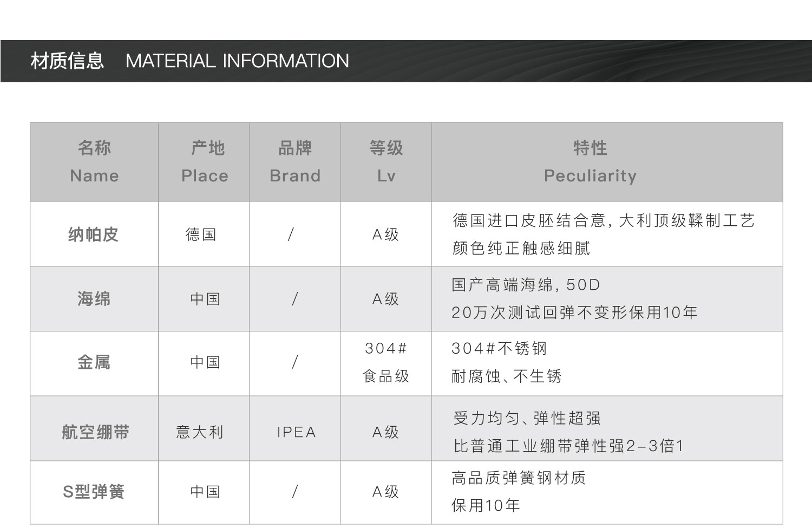Select the 国产高端海绵, 50D description text
This screenshot has height=528, width=812.
[526, 285]
